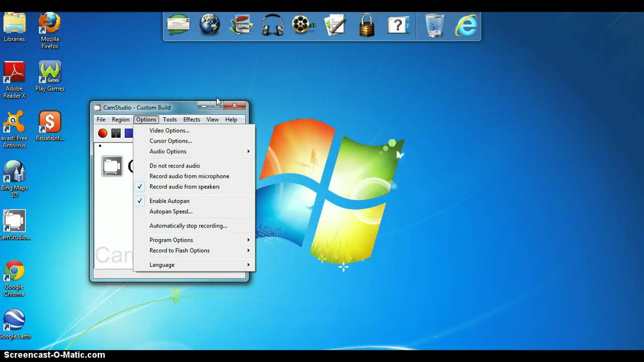The height and width of the screenshot is (362, 644).
Task: Select the avast! Free Antivirus desktop icon
Action: tap(14, 130)
